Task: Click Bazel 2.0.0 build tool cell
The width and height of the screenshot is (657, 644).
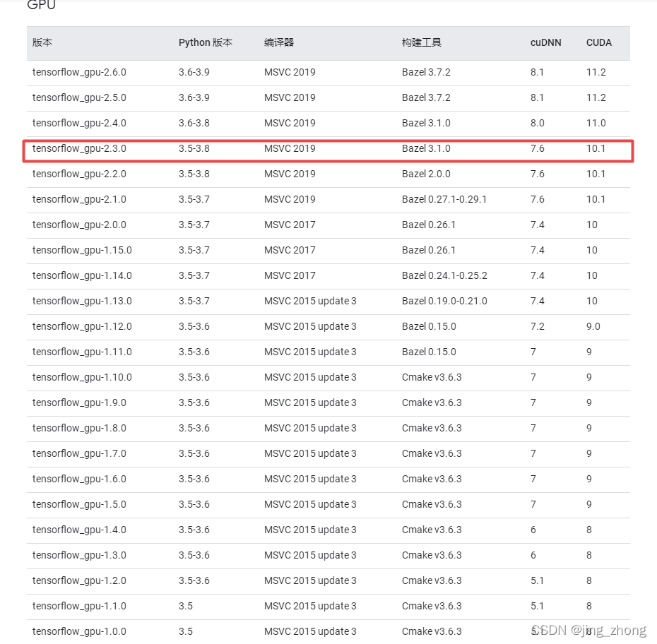Action: point(426,174)
